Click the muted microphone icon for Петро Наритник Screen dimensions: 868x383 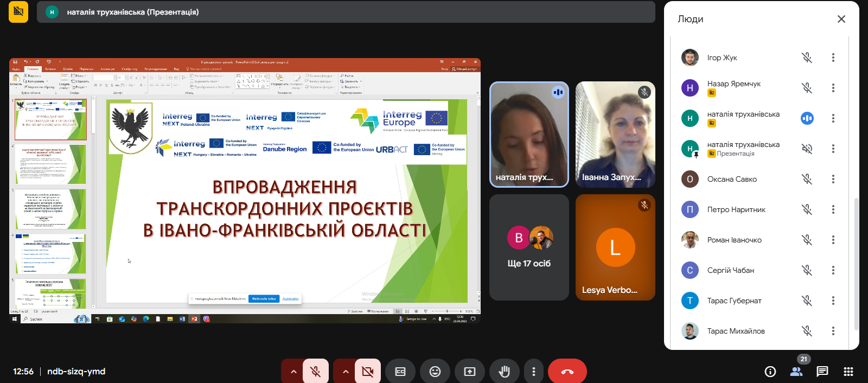[807, 209]
